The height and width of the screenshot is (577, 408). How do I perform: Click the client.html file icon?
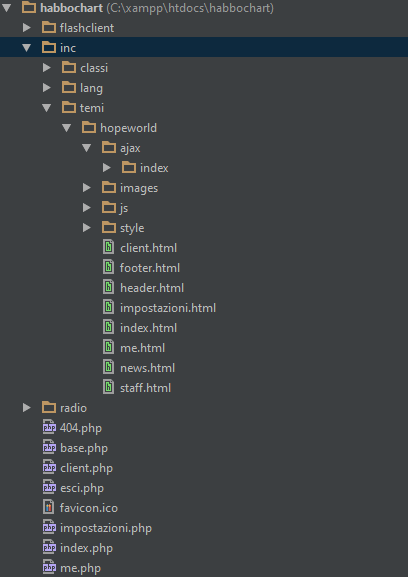tap(108, 248)
